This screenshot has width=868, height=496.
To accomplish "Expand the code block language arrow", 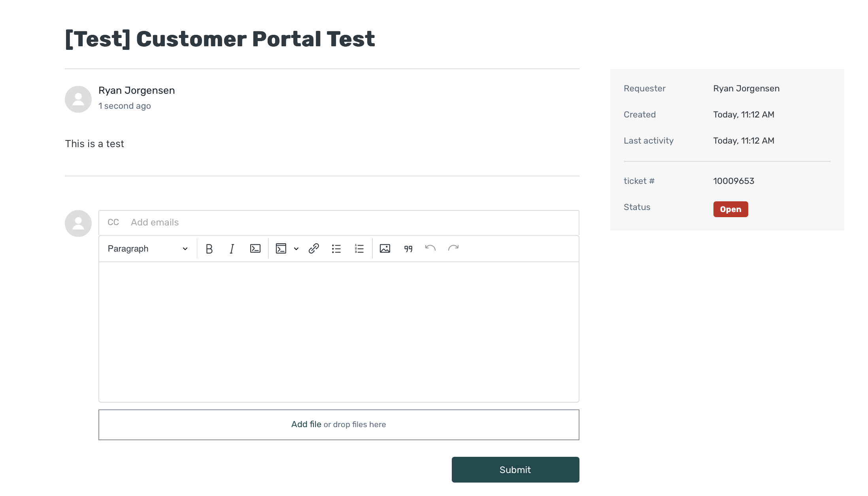I will (296, 249).
